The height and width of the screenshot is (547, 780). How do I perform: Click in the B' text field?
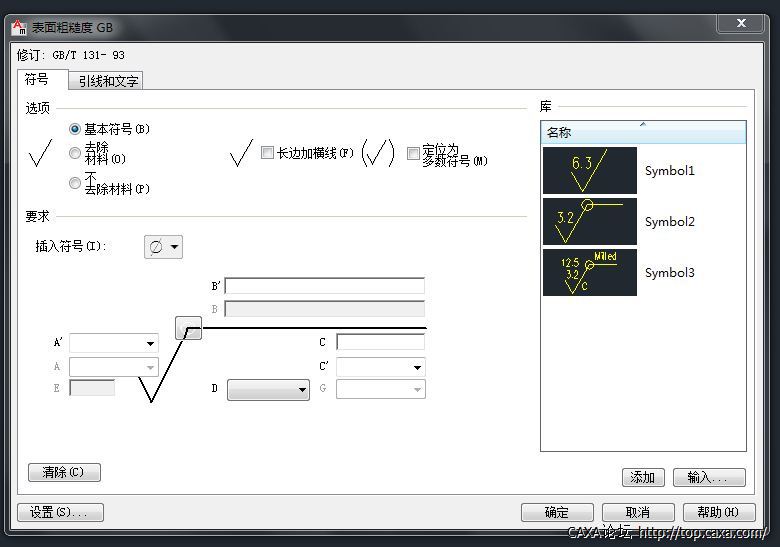point(325,286)
